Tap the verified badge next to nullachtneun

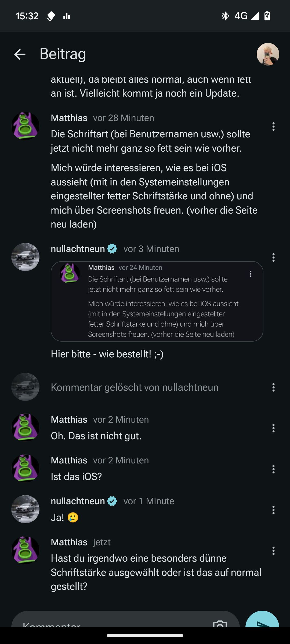112,249
